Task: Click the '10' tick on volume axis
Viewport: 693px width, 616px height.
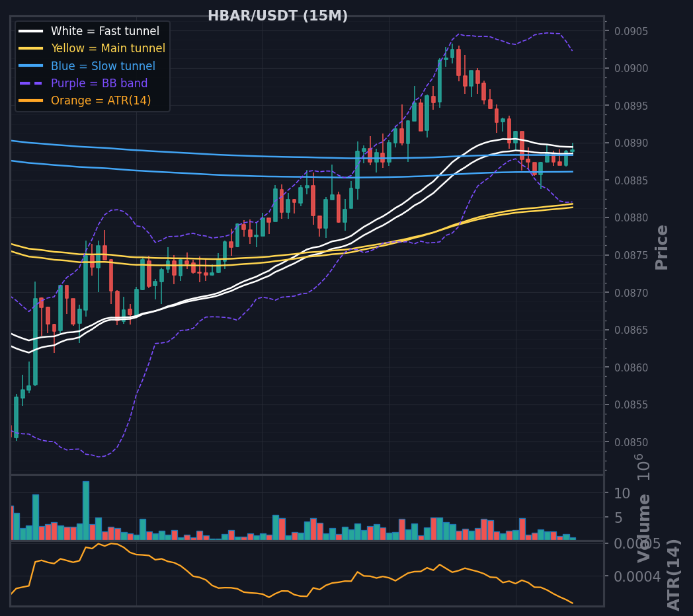Action: (x=622, y=493)
